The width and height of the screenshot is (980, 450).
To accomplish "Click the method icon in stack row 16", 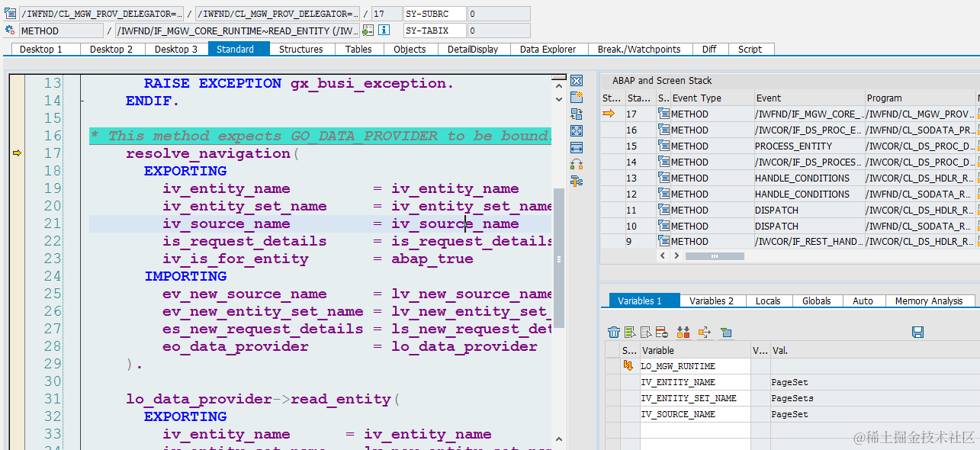I will pyautogui.click(x=664, y=130).
